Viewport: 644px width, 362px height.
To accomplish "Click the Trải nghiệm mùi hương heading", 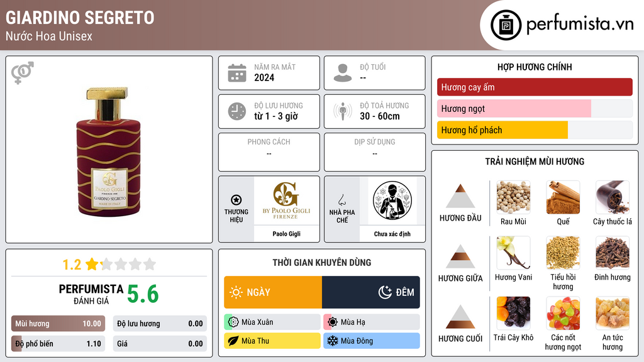I will click(x=535, y=162).
